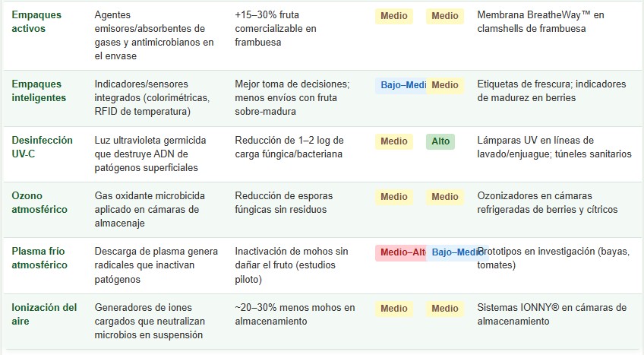
Task: Click the green "Alto" badge
Action: [x=440, y=141]
